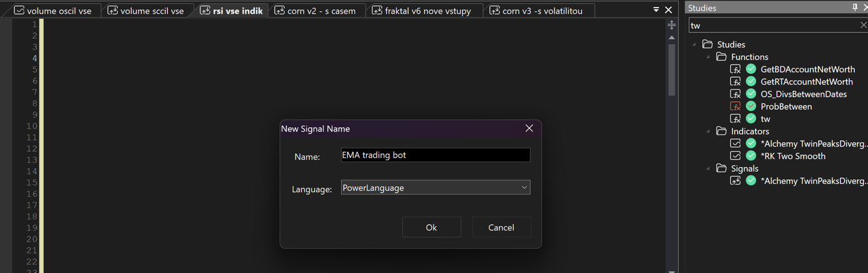
Task: Click the red function icon next to ProbBetween
Action: [x=735, y=106]
